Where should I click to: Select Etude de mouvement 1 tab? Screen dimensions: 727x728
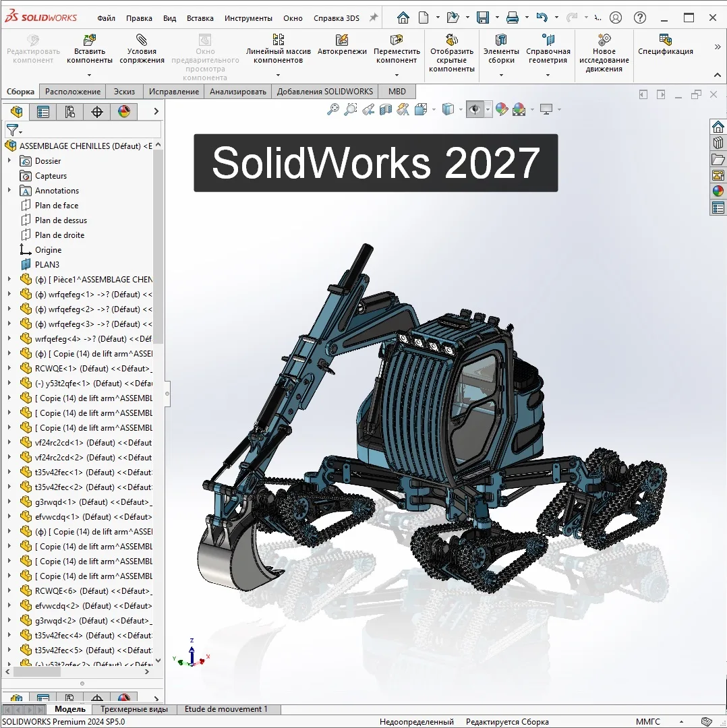click(x=226, y=709)
